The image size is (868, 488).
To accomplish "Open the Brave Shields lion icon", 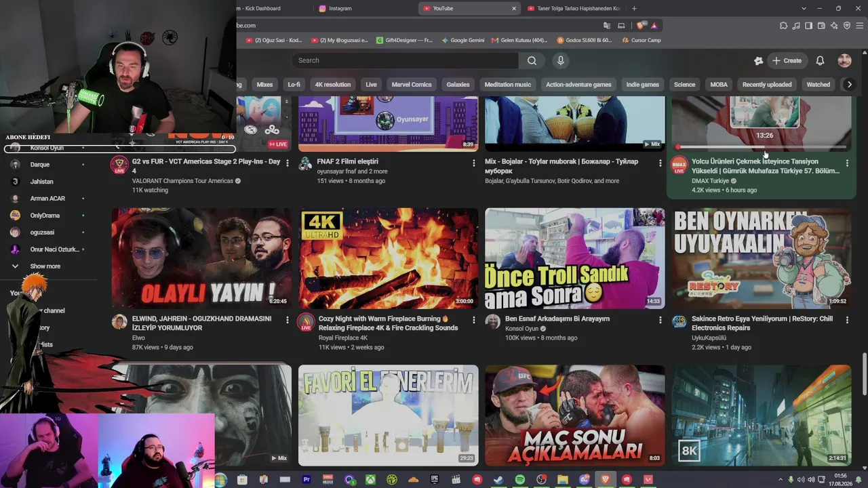I will click(642, 25).
